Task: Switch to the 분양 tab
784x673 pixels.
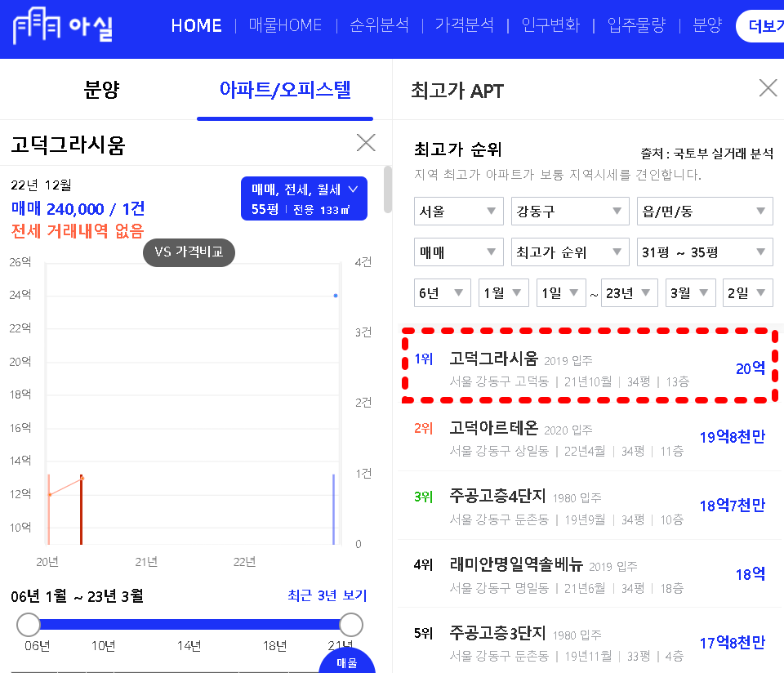Action: pos(101,90)
